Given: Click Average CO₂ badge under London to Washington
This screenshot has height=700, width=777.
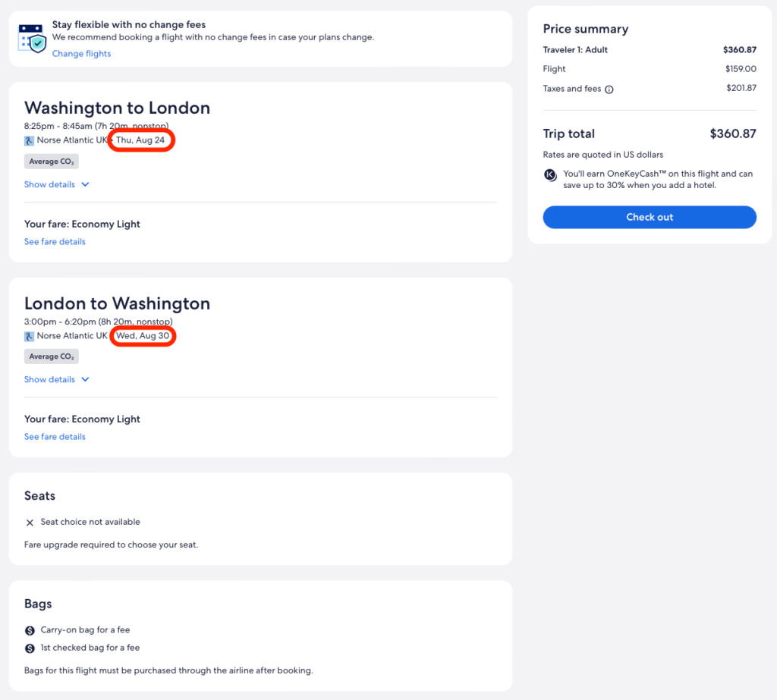Looking at the screenshot, I should tap(52, 356).
